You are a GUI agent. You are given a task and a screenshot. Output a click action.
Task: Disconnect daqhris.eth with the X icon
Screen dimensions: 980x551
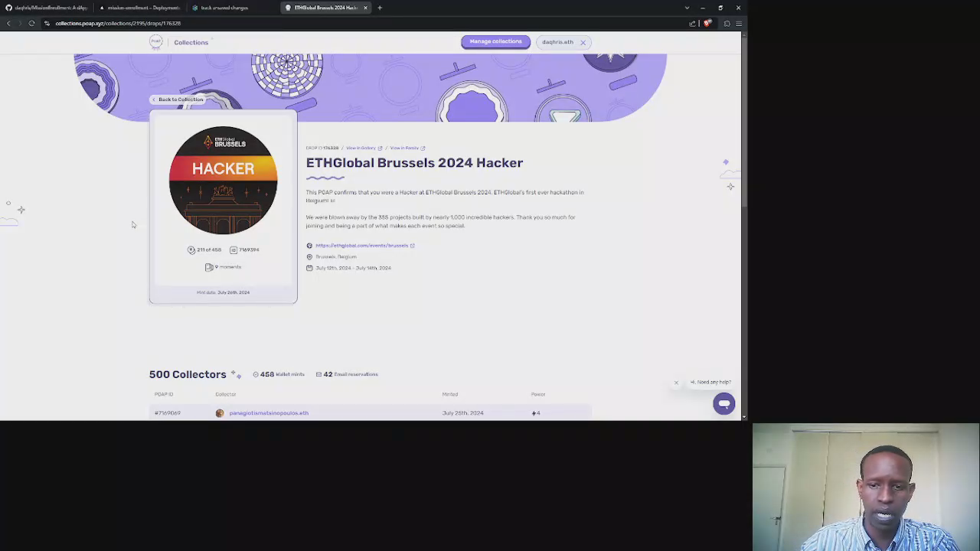point(583,42)
